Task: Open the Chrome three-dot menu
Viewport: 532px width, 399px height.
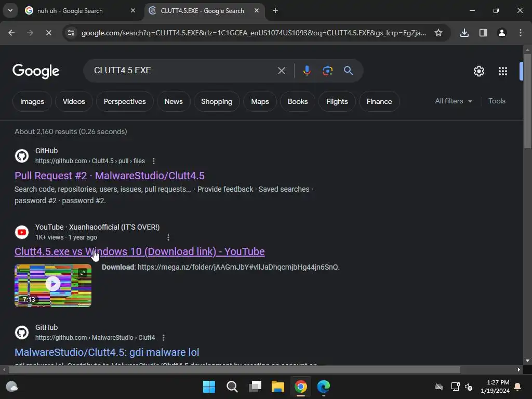Action: click(520, 33)
